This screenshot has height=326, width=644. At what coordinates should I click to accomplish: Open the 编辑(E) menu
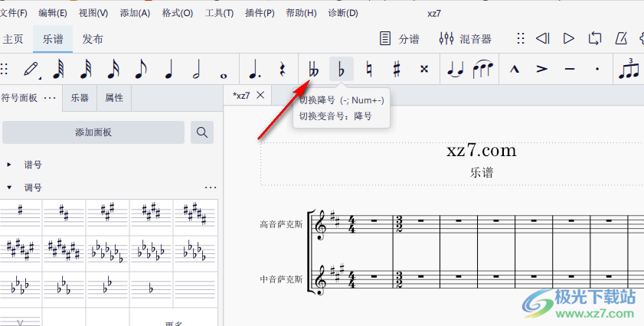(x=53, y=13)
